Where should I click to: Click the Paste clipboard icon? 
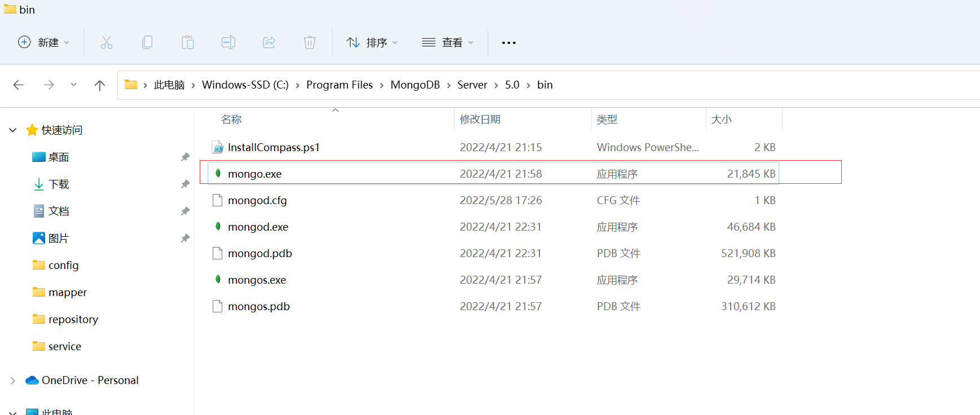click(188, 42)
